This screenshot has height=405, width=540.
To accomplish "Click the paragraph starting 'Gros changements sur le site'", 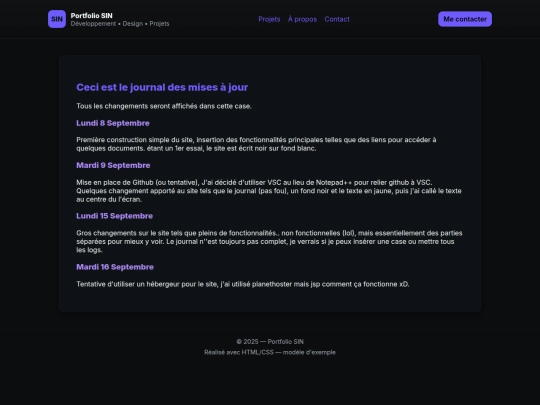I will coord(269,241).
